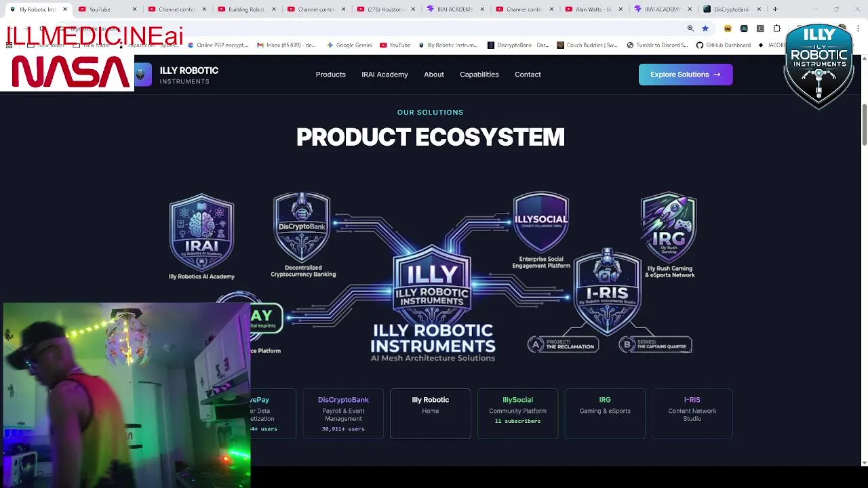
Task: Close the YouTube tab
Action: click(x=134, y=9)
